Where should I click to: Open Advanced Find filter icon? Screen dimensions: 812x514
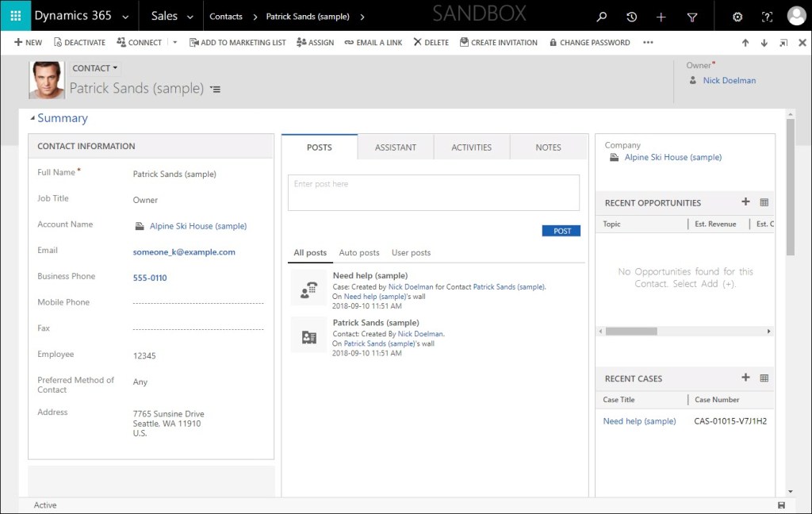(691, 15)
